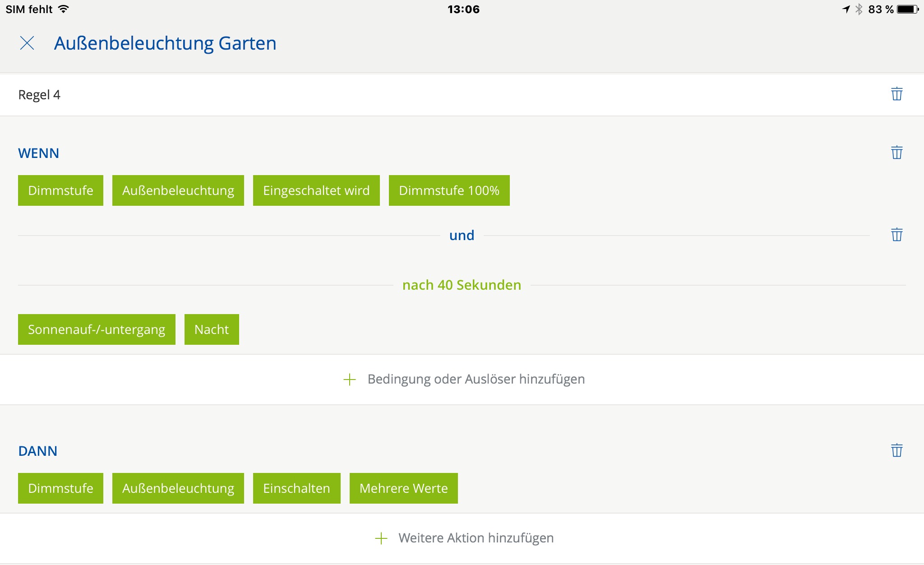This screenshot has height=565, width=924.
Task: Tap the plus icon for adding a condition
Action: pos(350,380)
